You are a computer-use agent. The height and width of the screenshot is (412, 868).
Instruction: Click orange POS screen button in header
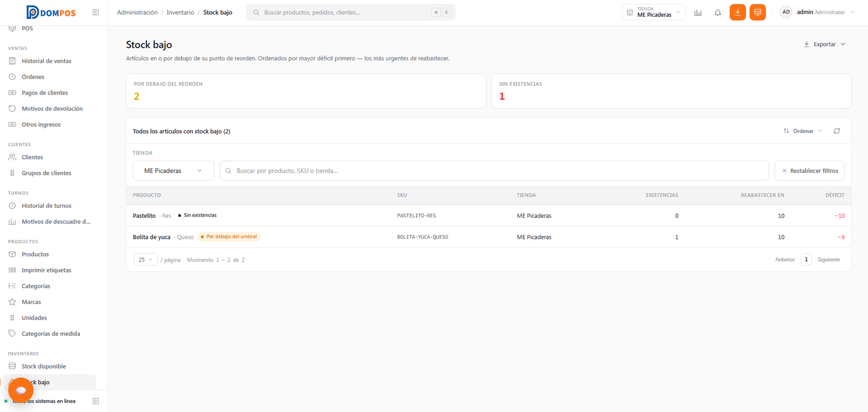click(x=757, y=12)
